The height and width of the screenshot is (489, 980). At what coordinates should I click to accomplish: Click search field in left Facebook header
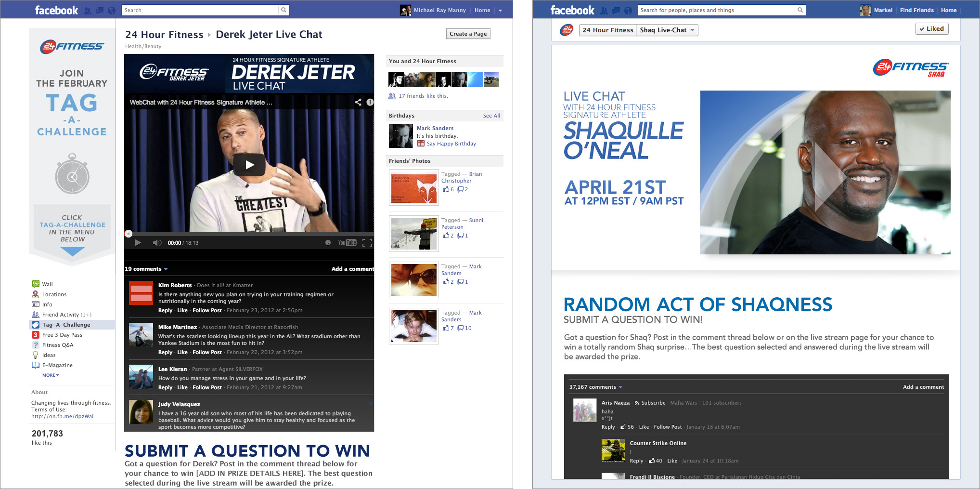coord(201,10)
